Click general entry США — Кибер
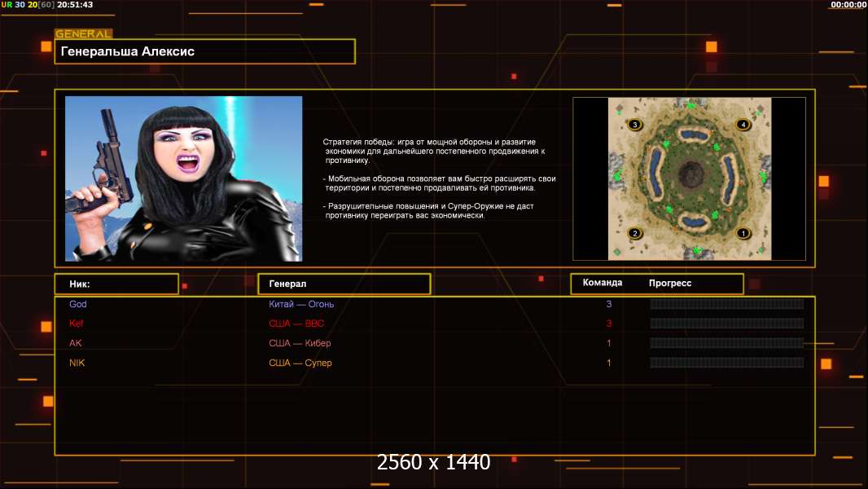This screenshot has width=868, height=489. 300,343
